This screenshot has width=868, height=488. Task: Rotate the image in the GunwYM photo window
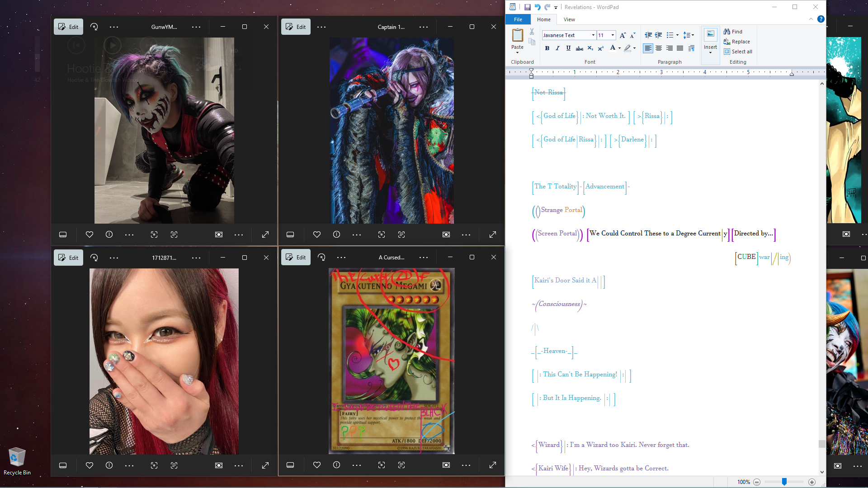94,27
